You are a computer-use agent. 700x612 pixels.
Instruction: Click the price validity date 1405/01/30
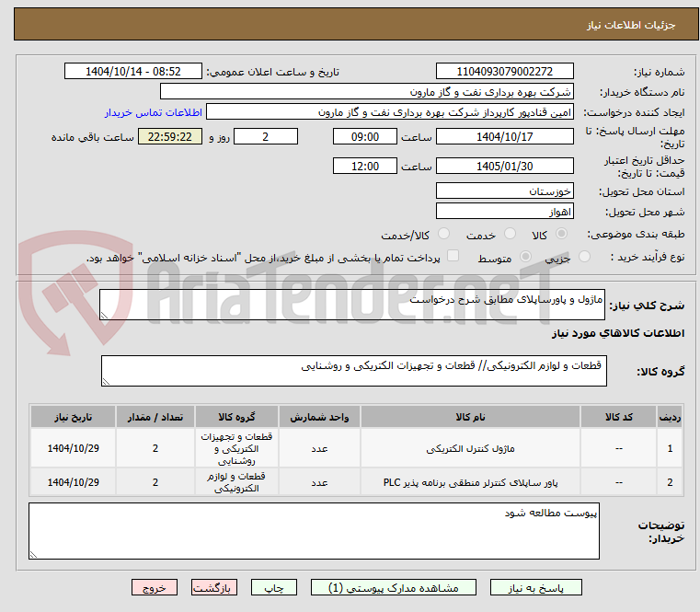[x=504, y=167]
